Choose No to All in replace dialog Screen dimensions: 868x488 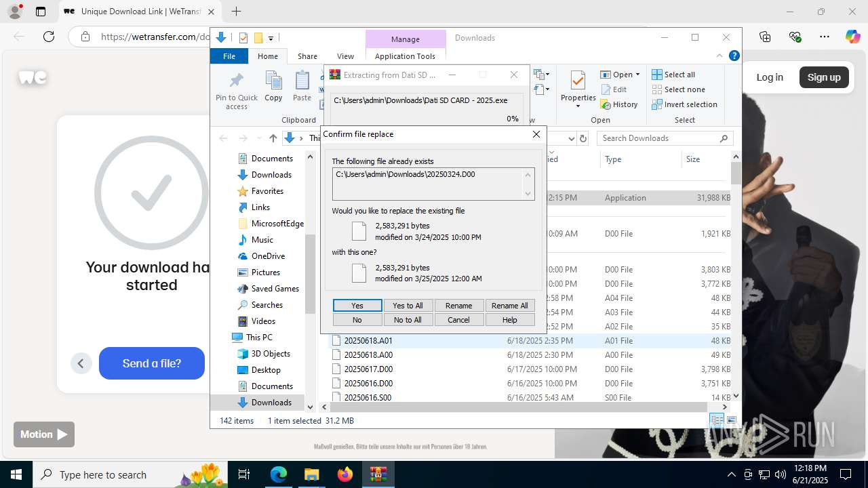(x=408, y=320)
